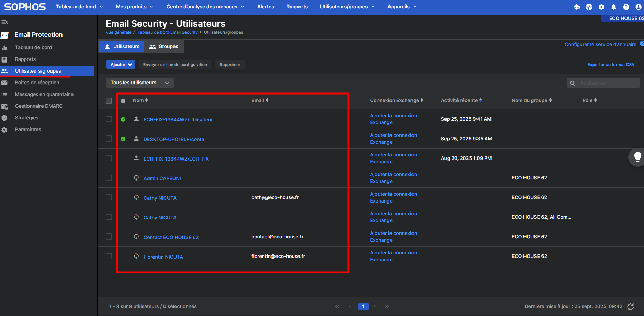Open Rapports in the top navigation
Image resolution: width=644 pixels, height=316 pixels.
[297, 7]
